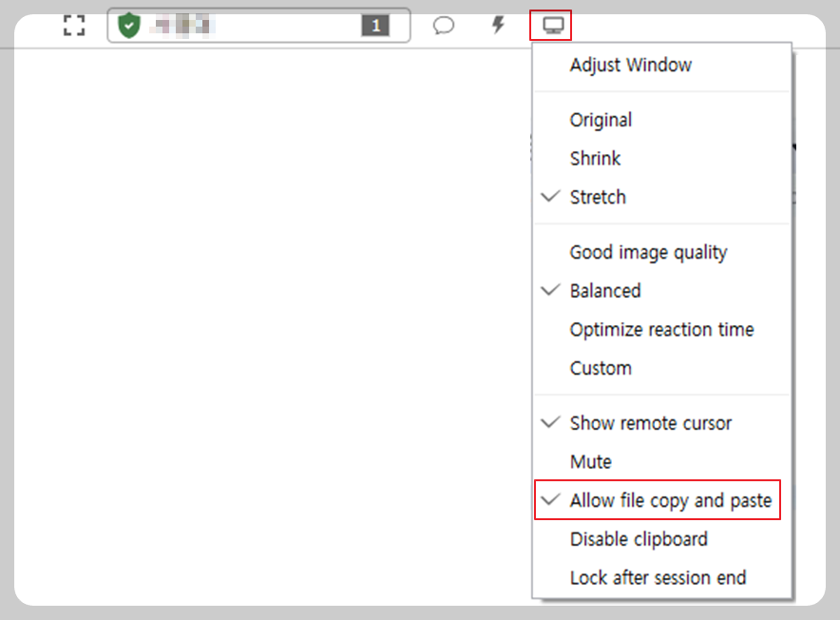Toggle the Mute option
This screenshot has width=840, height=620.
tap(661, 462)
